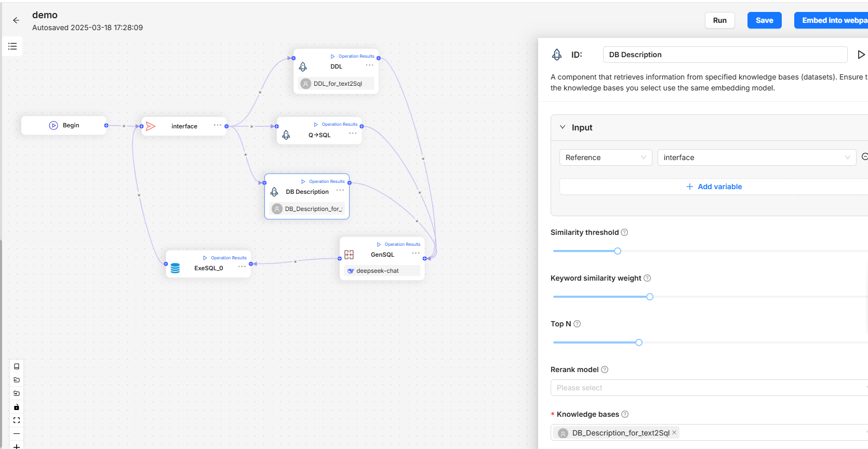Open the Reference type dropdown
This screenshot has width=868, height=449.
click(605, 157)
